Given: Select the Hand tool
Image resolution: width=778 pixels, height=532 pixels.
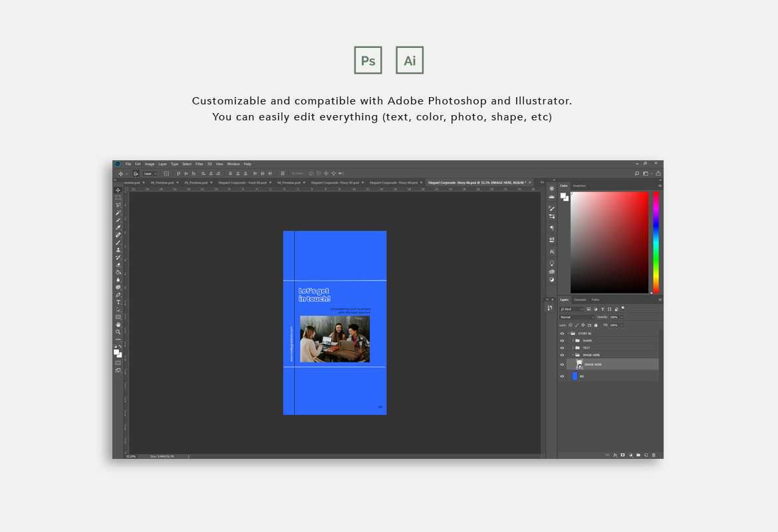Looking at the screenshot, I should (118, 325).
